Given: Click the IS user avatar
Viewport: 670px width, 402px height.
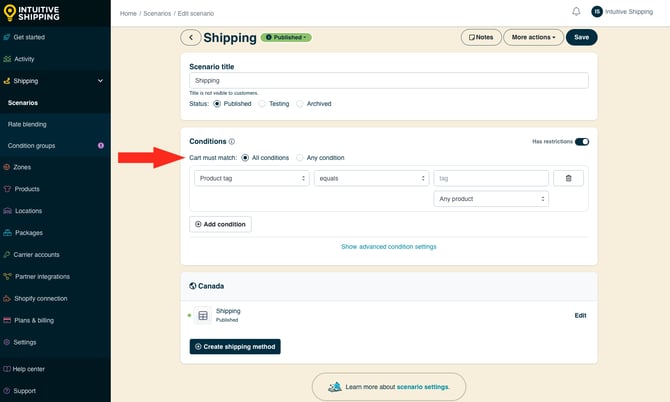Looking at the screenshot, I should (x=597, y=12).
